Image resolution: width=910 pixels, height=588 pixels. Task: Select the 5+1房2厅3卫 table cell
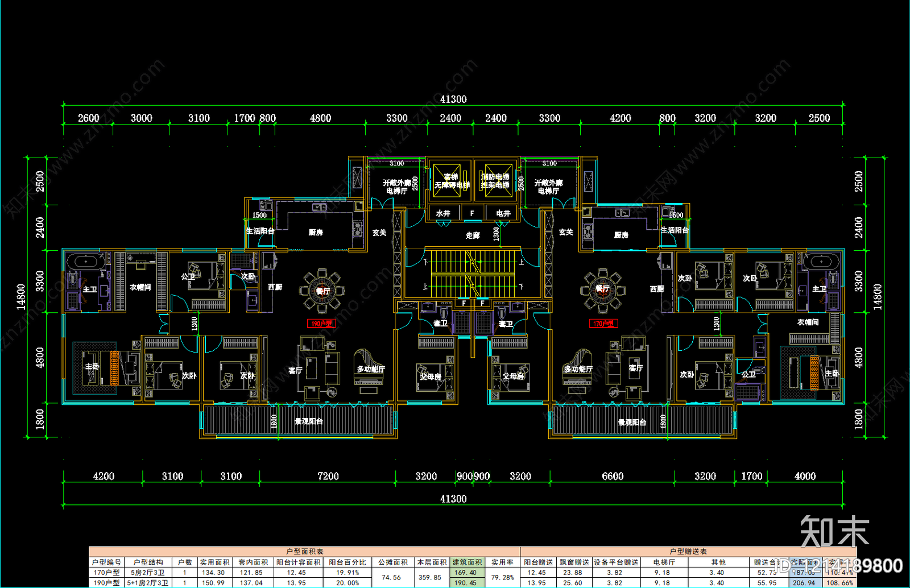148,583
